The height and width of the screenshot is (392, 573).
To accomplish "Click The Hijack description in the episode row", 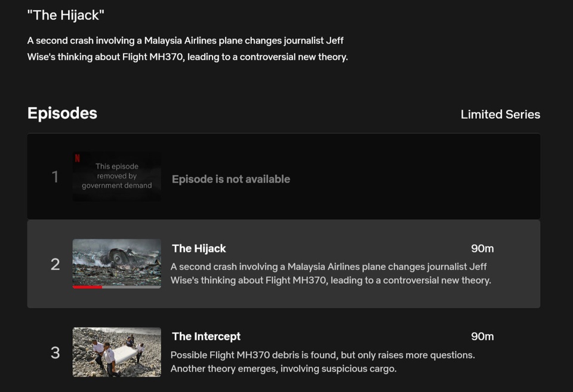I will tap(330, 273).
